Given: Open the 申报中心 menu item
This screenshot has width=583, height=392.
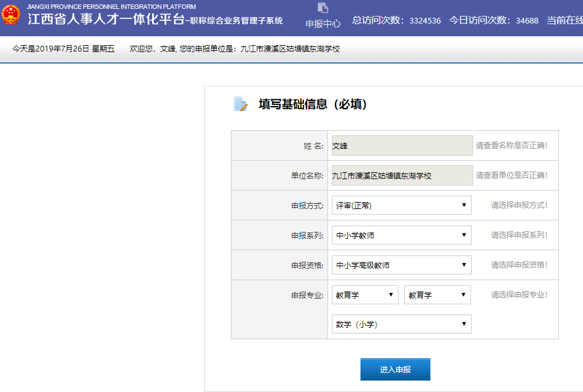Looking at the screenshot, I should coord(323,24).
